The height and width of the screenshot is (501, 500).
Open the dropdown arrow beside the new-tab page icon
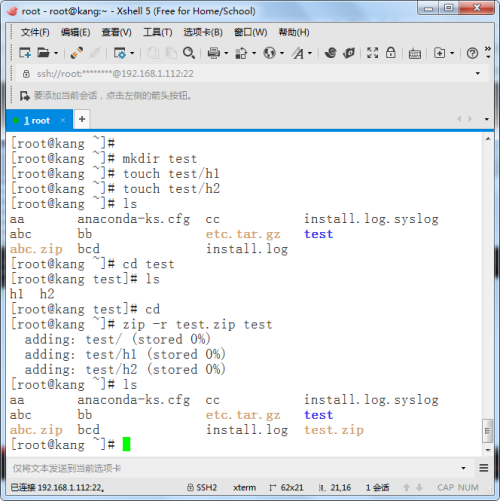point(452,53)
